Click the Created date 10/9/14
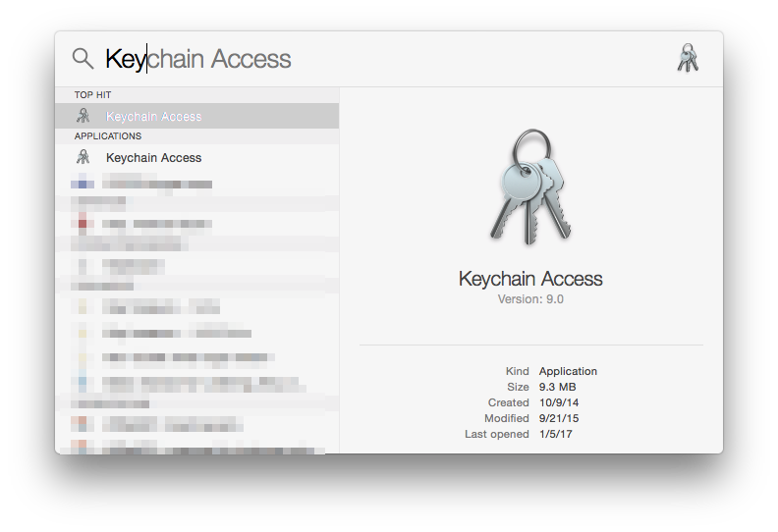Screen dimensions: 778x532 point(559,402)
